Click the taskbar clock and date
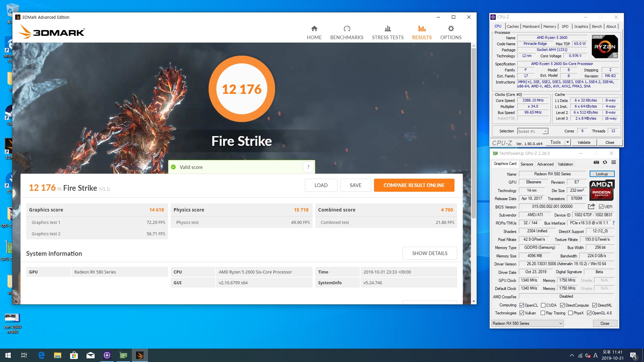This screenshot has height=362, width=644. pyautogui.click(x=612, y=355)
